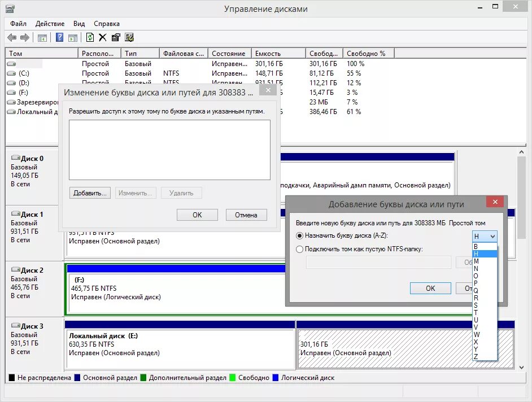The image size is (532, 402).
Task: Select the Диск 2 disk icon
Action: [x=16, y=270]
